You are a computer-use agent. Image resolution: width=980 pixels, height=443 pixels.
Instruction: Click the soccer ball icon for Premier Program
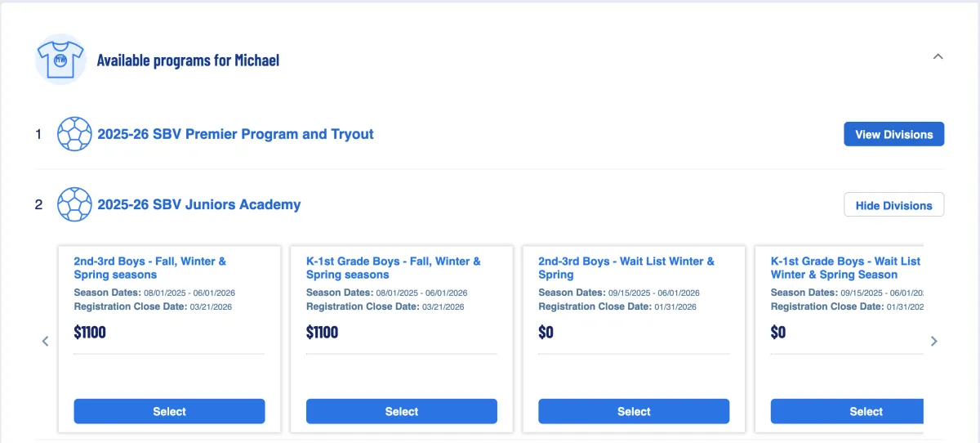74,134
